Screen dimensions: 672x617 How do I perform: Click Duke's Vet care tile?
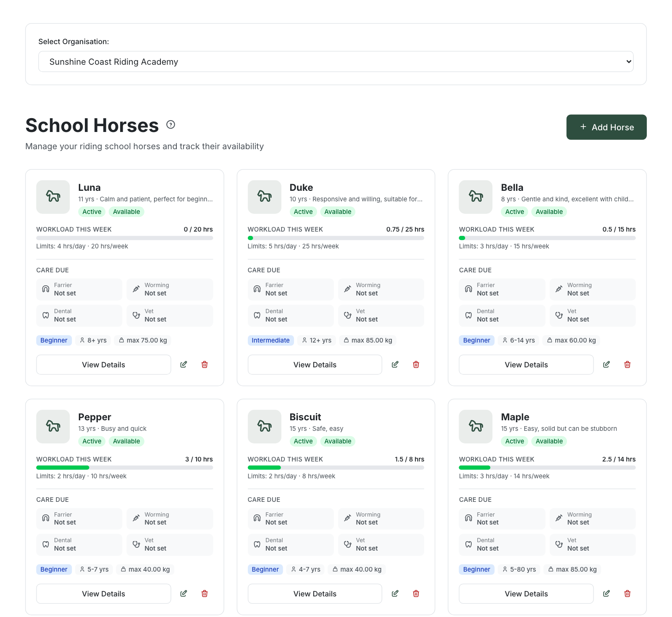(381, 315)
